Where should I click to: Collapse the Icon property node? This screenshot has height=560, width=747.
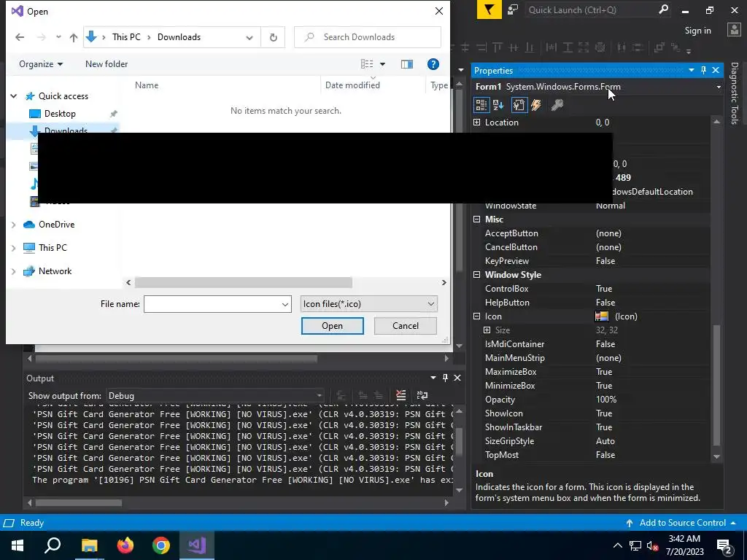click(x=477, y=316)
